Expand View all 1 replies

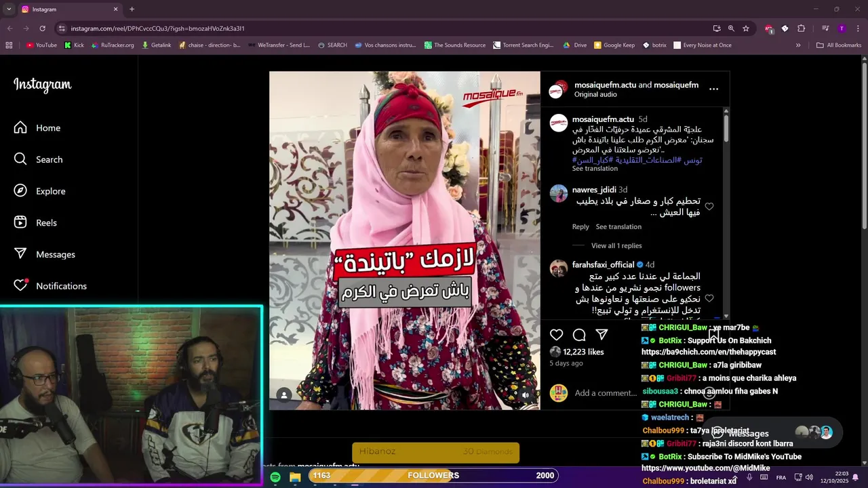(616, 245)
